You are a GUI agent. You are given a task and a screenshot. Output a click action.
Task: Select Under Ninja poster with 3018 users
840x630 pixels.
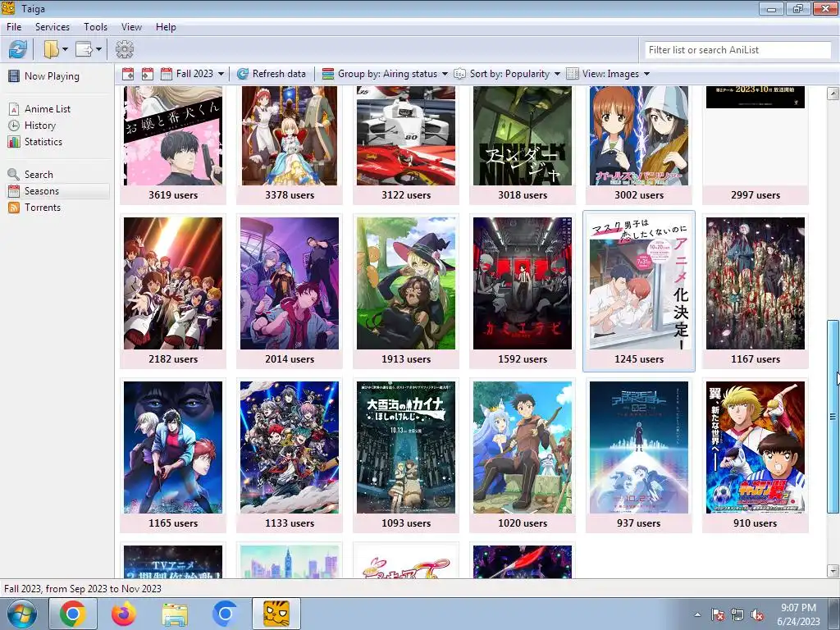(523, 144)
